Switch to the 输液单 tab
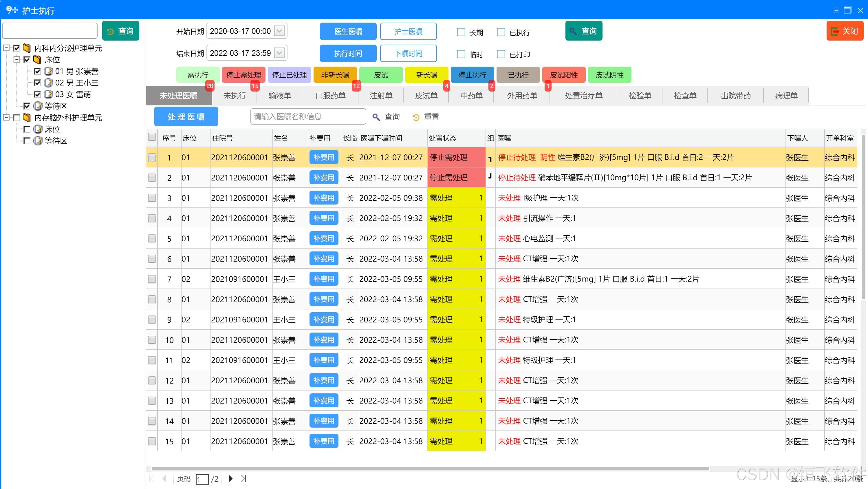The height and width of the screenshot is (489, 868). (x=280, y=96)
